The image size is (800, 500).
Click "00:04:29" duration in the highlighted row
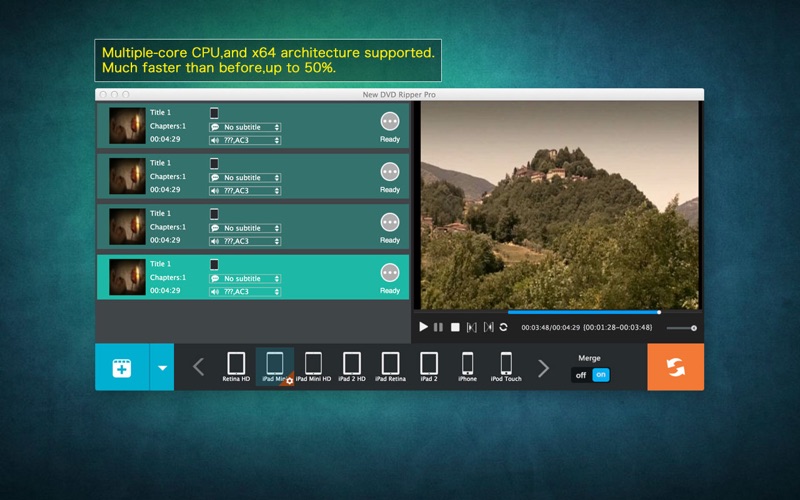click(x=165, y=291)
